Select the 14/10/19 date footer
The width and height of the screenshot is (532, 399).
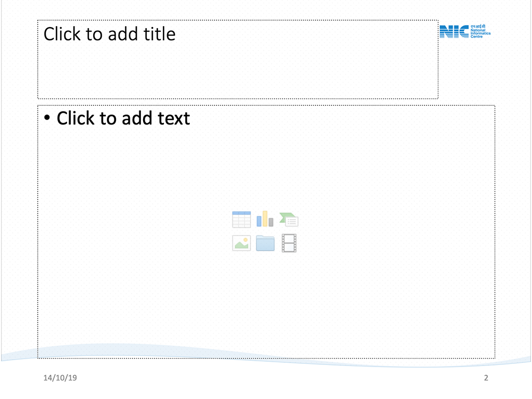pyautogui.click(x=60, y=378)
